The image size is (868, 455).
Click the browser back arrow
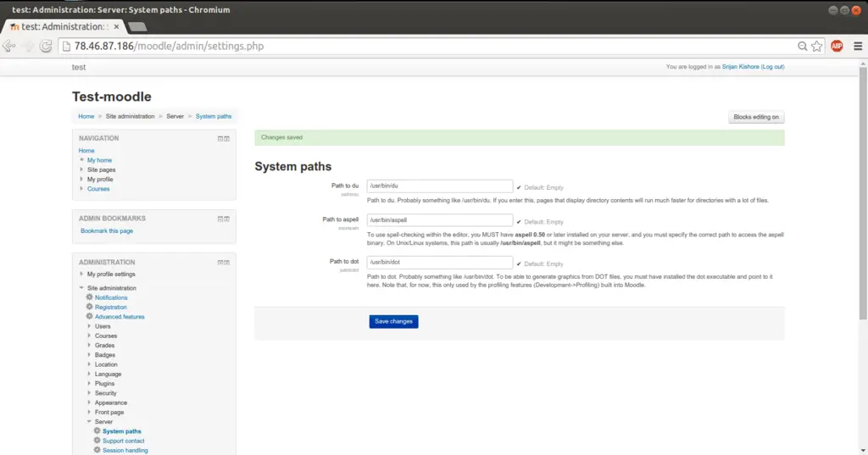pyautogui.click(x=8, y=46)
